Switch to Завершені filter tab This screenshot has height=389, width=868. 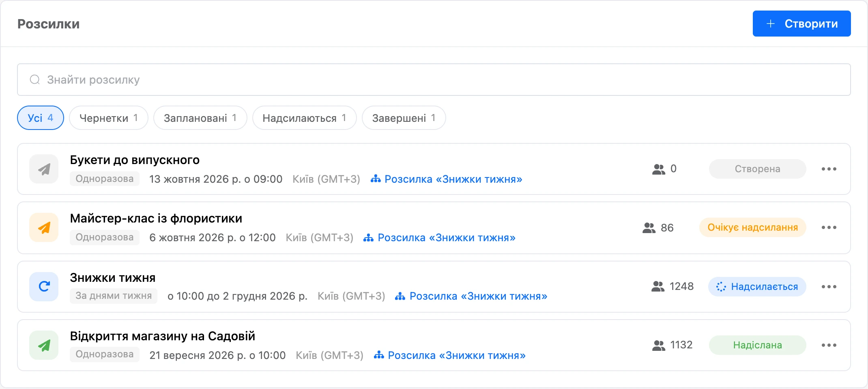tap(404, 118)
